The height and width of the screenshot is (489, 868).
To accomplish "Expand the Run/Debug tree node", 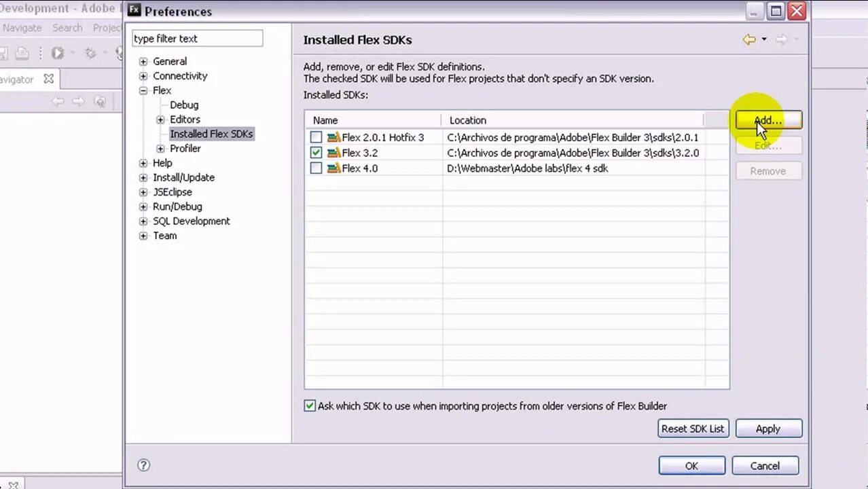I will [x=143, y=206].
